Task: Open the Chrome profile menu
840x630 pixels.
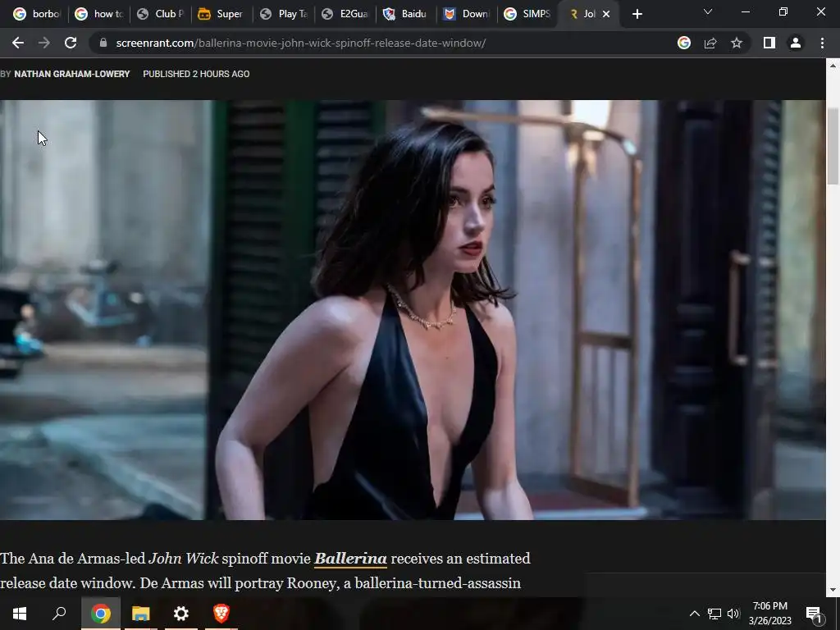Action: pos(796,43)
